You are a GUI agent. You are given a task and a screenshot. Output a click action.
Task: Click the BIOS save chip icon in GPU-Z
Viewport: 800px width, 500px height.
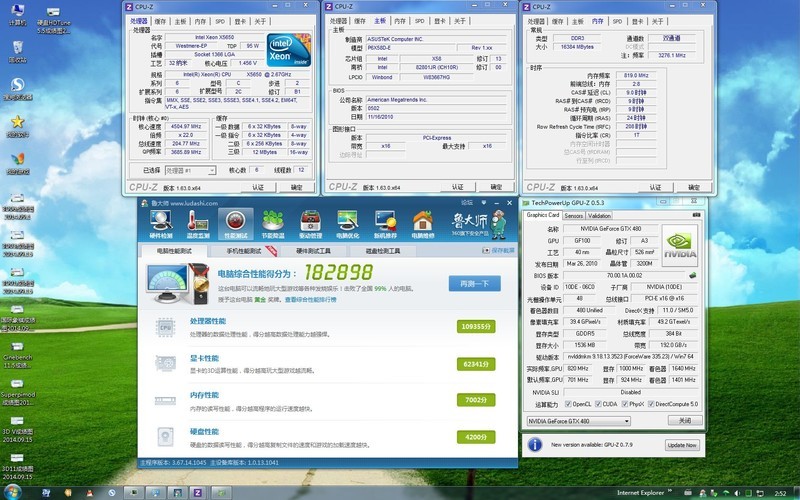[692, 276]
